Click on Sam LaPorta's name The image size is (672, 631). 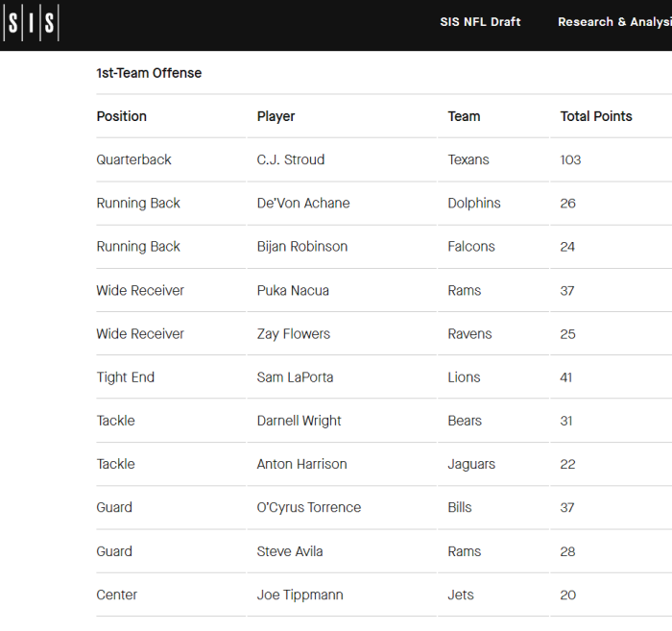295,376
